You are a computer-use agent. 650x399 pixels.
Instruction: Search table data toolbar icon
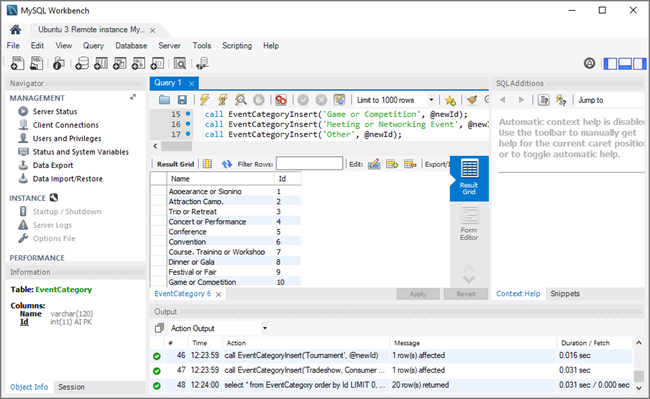[x=179, y=63]
